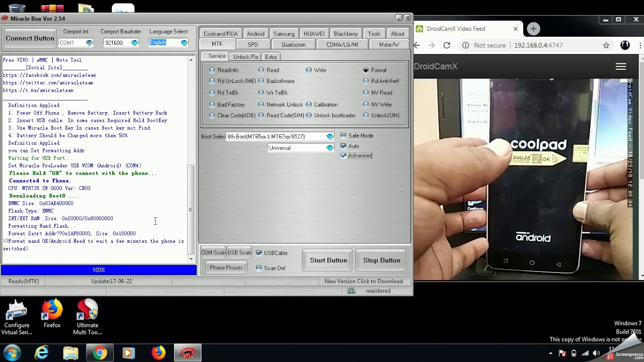The image size is (644, 362).
Task: Click the Chrome address bar URL
Action: coord(538,45)
